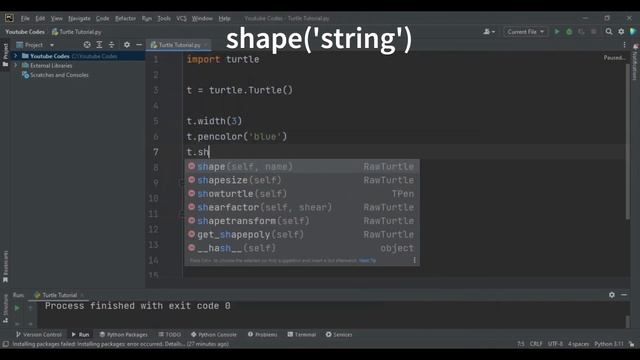Click run with coverage icon in toolbar

pyautogui.click(x=581, y=31)
